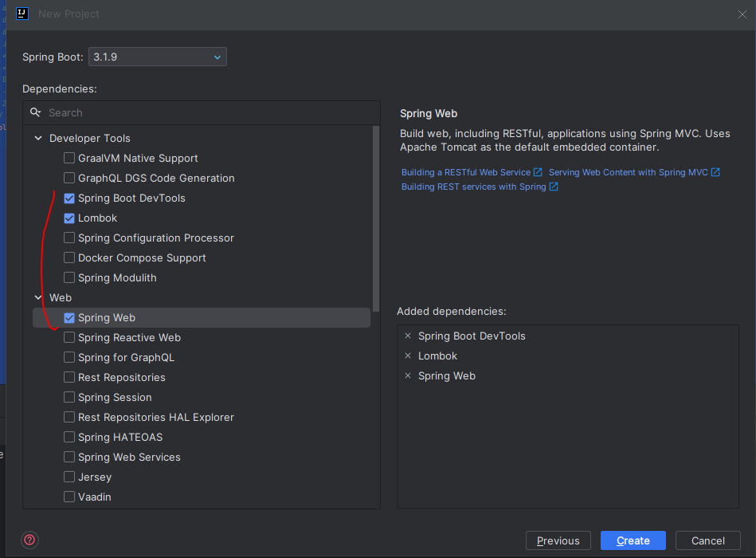This screenshot has height=558, width=756.
Task: Check the Rest Repositories checkbox
Action: pos(69,377)
